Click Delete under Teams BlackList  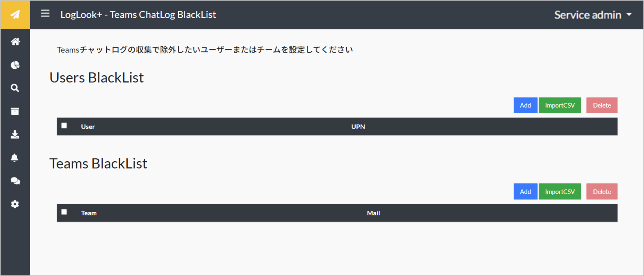pos(602,192)
